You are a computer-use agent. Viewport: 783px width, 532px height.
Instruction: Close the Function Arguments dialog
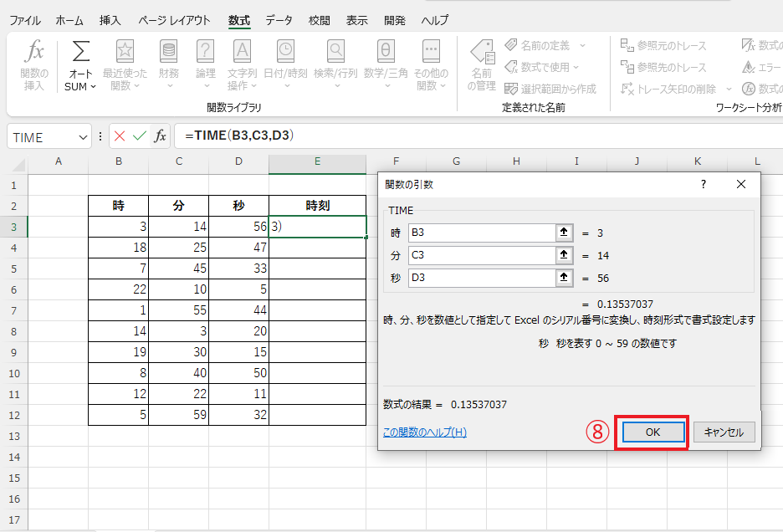[741, 184]
